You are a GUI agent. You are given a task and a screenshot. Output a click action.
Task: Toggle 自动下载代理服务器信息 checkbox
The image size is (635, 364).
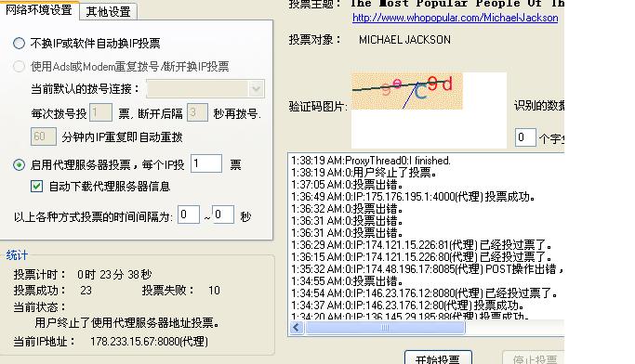click(36, 186)
